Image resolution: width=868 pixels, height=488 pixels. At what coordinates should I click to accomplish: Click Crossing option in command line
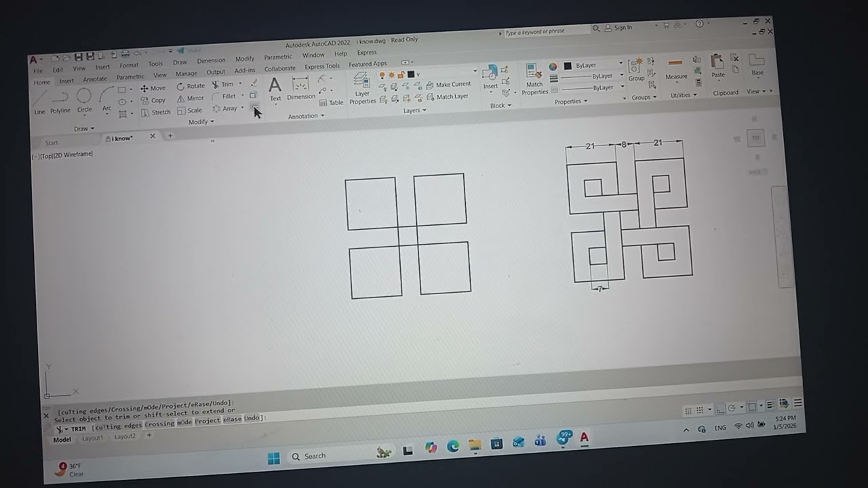[159, 424]
